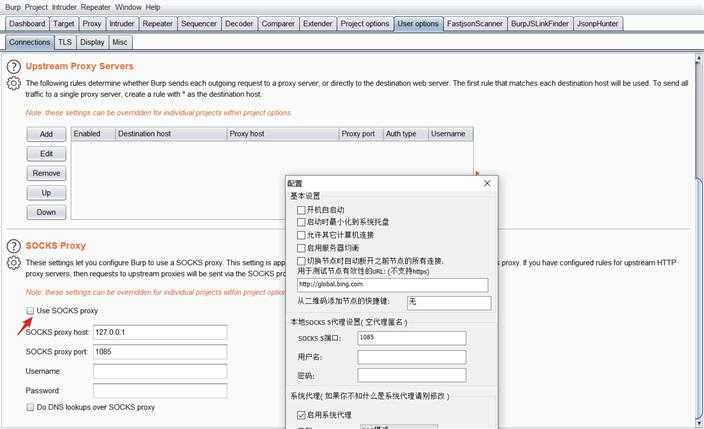This screenshot has height=429, width=704.
Task: Edit the SOCKS 5端口 field with 1085
Action: [x=412, y=338]
